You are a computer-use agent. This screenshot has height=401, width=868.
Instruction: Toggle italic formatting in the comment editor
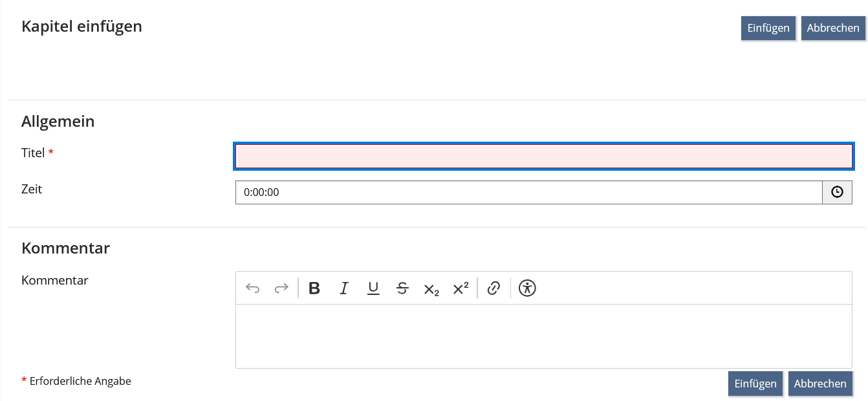pyautogui.click(x=344, y=288)
